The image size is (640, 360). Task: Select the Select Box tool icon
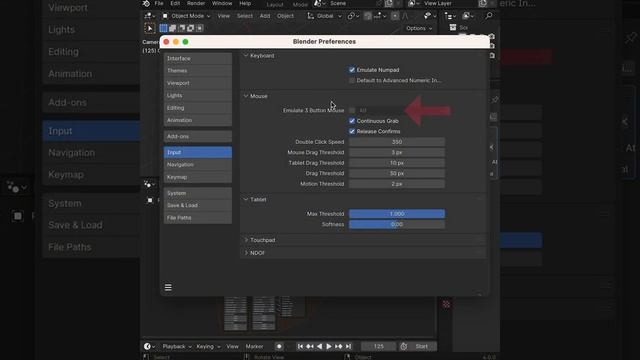tap(149, 28)
